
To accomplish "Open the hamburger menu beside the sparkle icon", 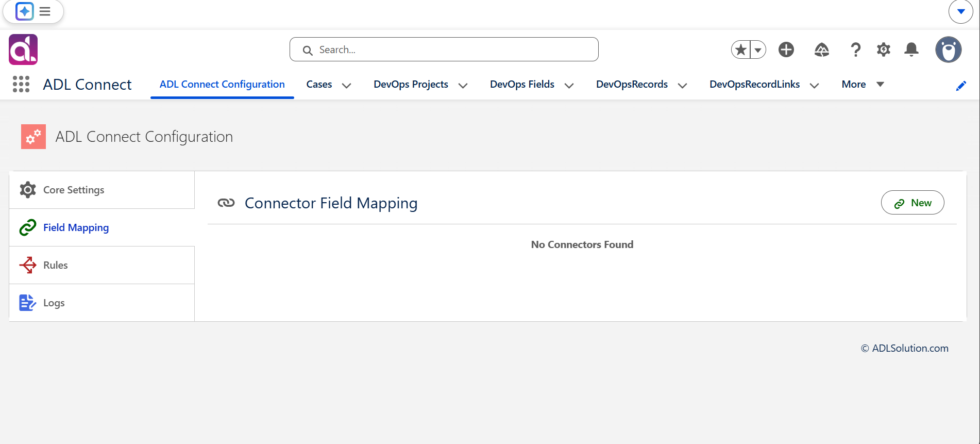I will [x=45, y=11].
